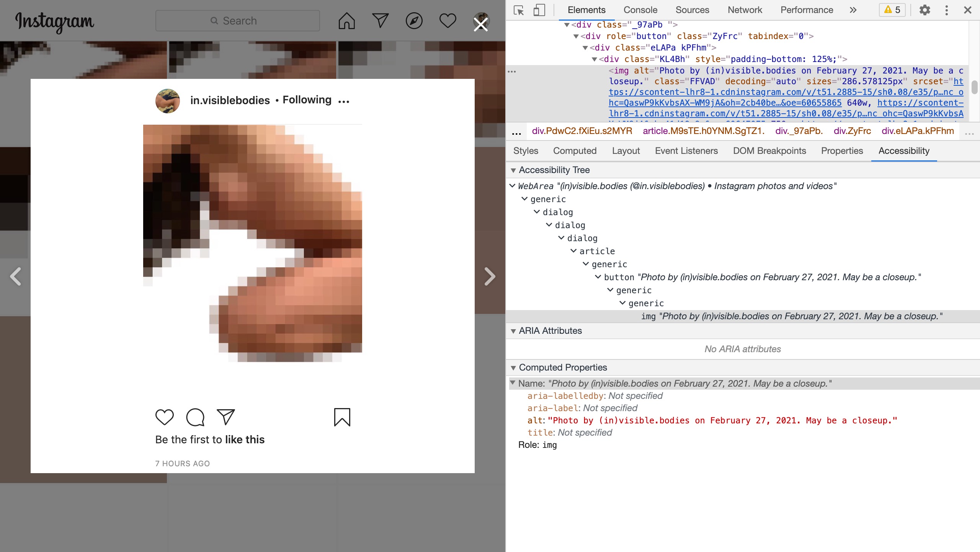Click the in.visiblebodies username link
Viewport: 980px width, 552px height.
click(x=230, y=100)
